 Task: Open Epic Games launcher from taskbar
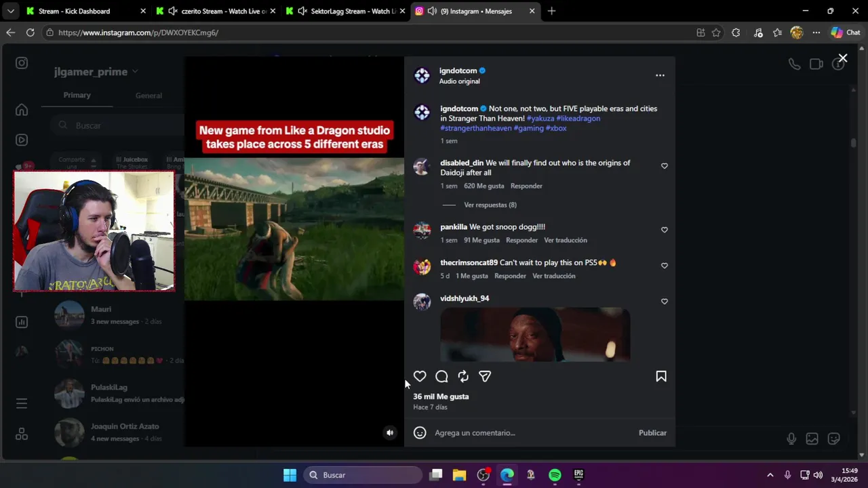578,475
